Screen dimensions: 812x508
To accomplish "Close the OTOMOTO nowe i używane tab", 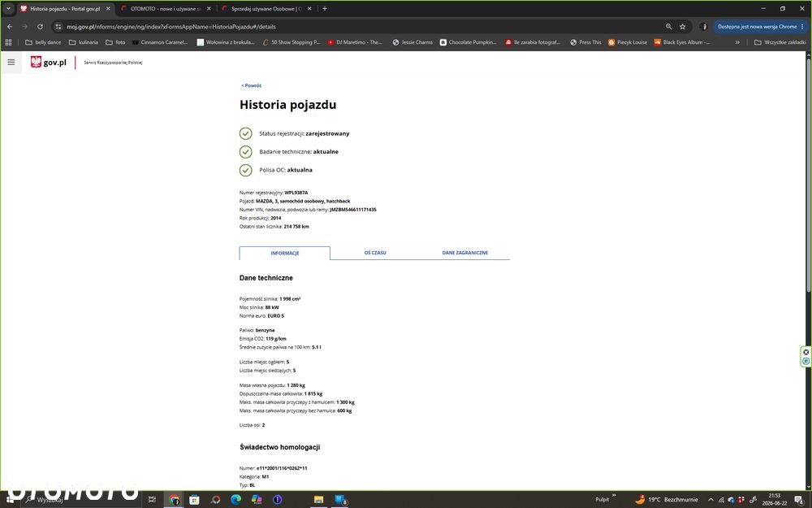I will pos(209,9).
